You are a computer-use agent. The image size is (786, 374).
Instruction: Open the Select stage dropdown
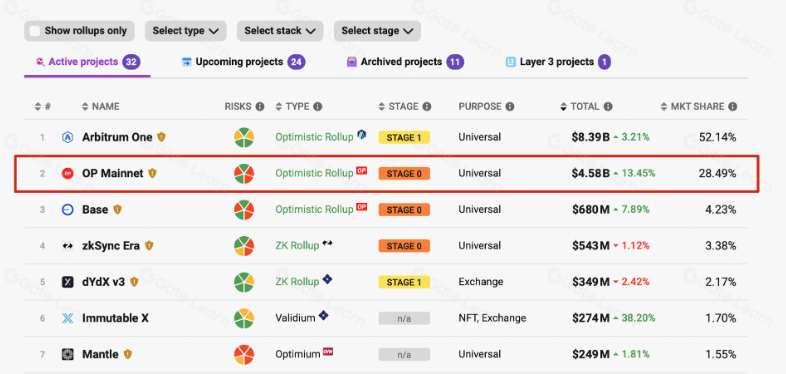point(377,31)
